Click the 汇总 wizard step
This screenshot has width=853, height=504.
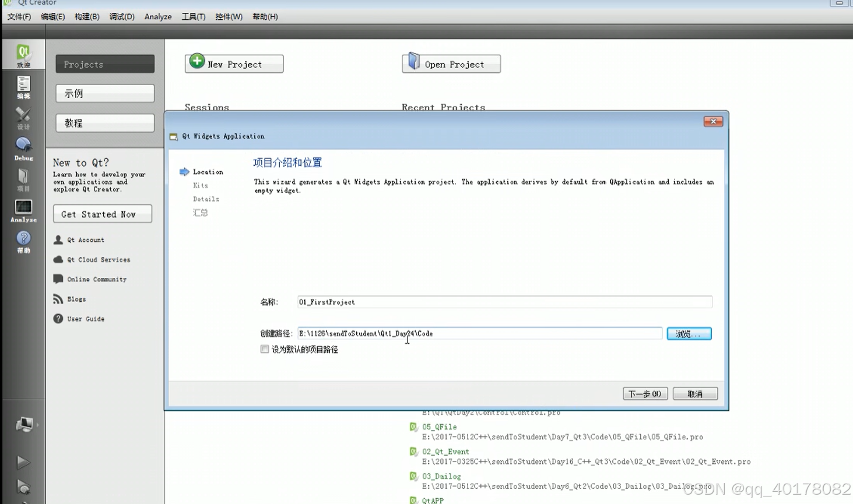[x=201, y=213]
